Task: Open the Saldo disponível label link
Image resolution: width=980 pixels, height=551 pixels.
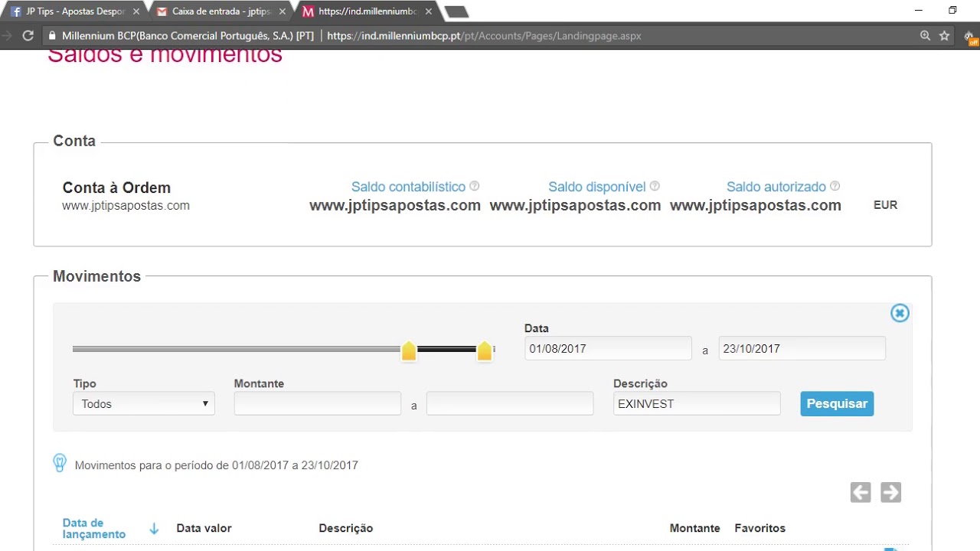Action: [597, 187]
